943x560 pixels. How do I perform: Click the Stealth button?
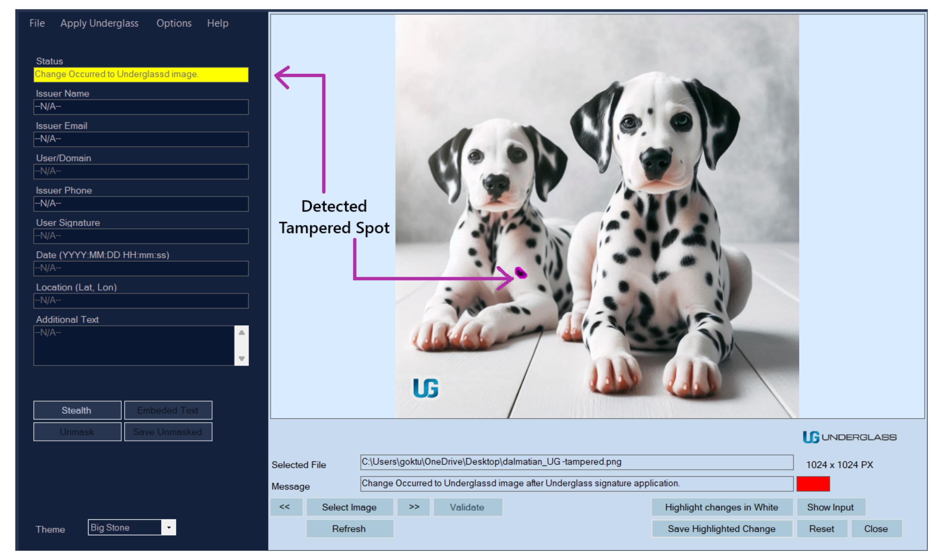coord(77,410)
